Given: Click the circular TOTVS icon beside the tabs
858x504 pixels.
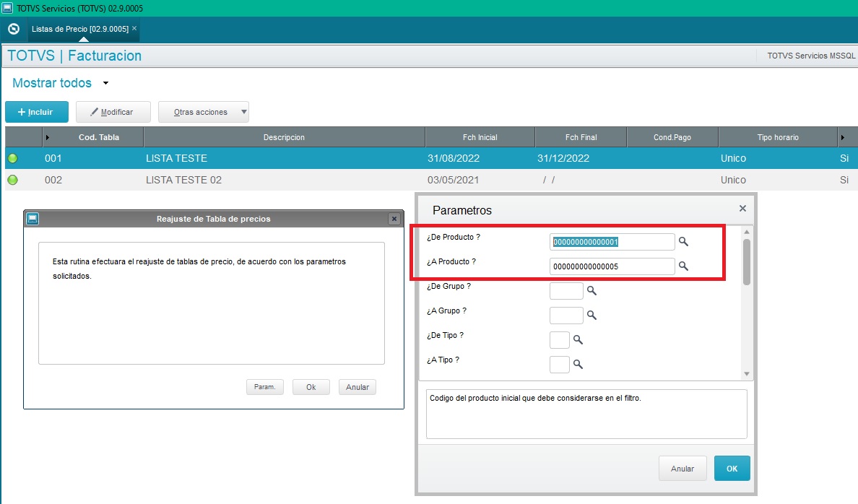Looking at the screenshot, I should tap(12, 29).
